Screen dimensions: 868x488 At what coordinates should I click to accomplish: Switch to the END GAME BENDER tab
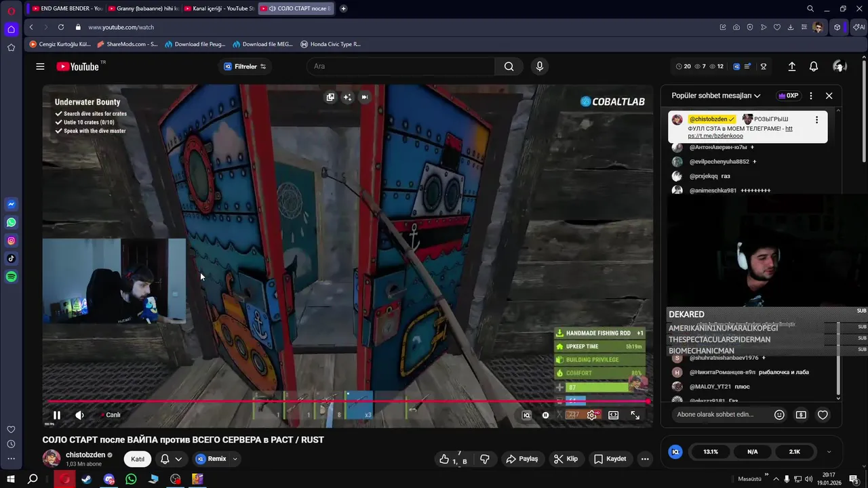pyautogui.click(x=67, y=9)
